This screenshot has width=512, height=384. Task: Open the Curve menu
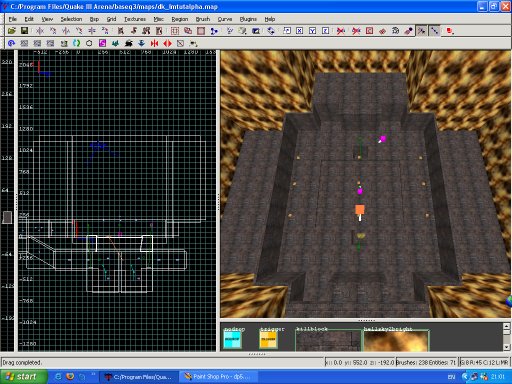pyautogui.click(x=225, y=19)
